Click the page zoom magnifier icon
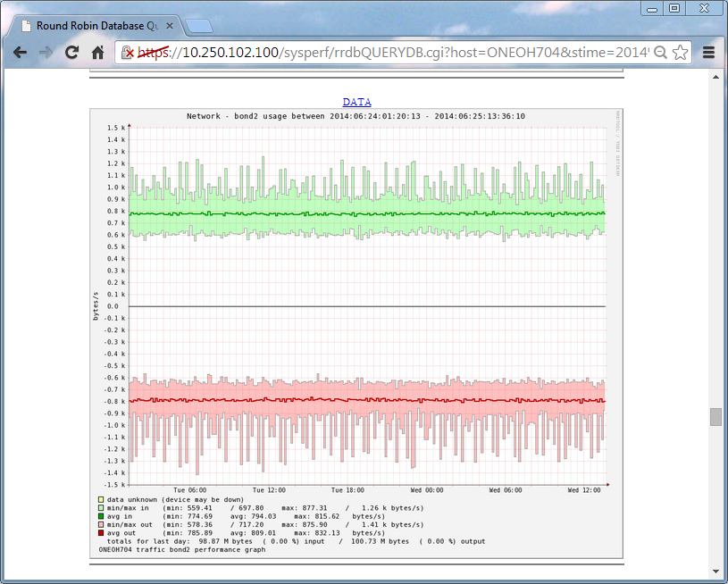Screen dimensions: 728x584 point(658,53)
